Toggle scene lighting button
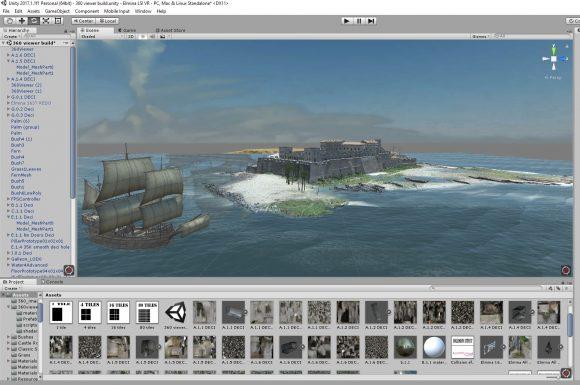580x385 pixels. [143, 37]
